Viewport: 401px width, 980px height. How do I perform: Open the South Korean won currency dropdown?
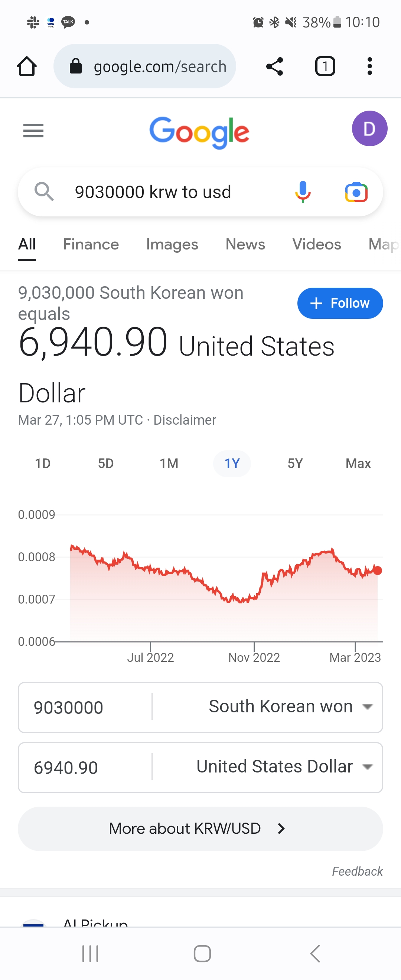tap(289, 707)
